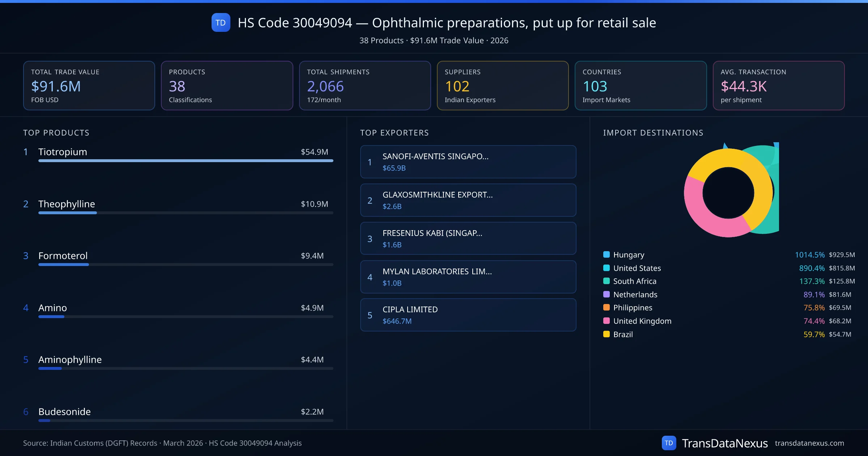The width and height of the screenshot is (868, 456).
Task: Click the Suppliers 102 stat card
Action: tap(502, 85)
